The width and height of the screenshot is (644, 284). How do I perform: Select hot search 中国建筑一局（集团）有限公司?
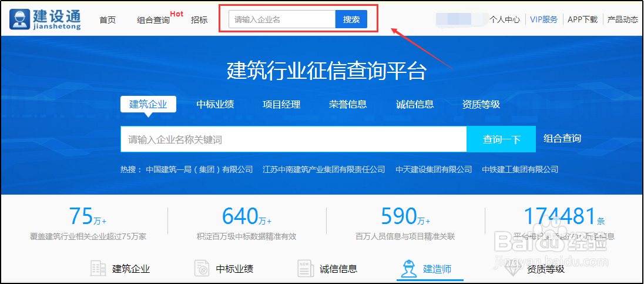tap(199, 169)
